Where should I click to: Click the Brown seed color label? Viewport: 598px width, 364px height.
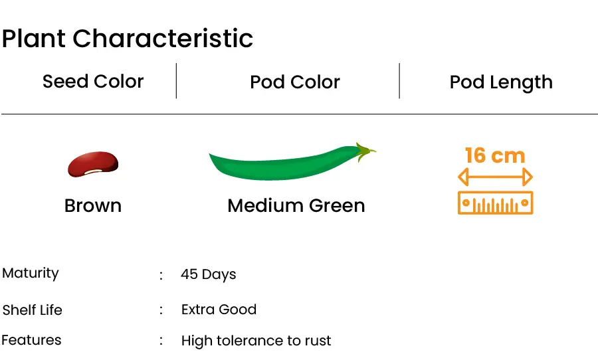point(93,206)
